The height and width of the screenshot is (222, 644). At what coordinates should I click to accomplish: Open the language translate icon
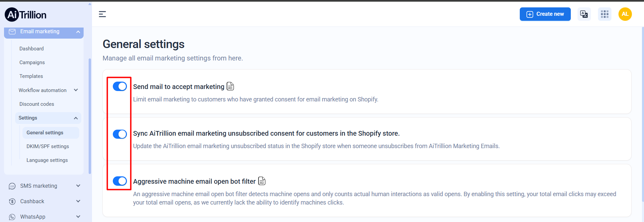tap(584, 14)
